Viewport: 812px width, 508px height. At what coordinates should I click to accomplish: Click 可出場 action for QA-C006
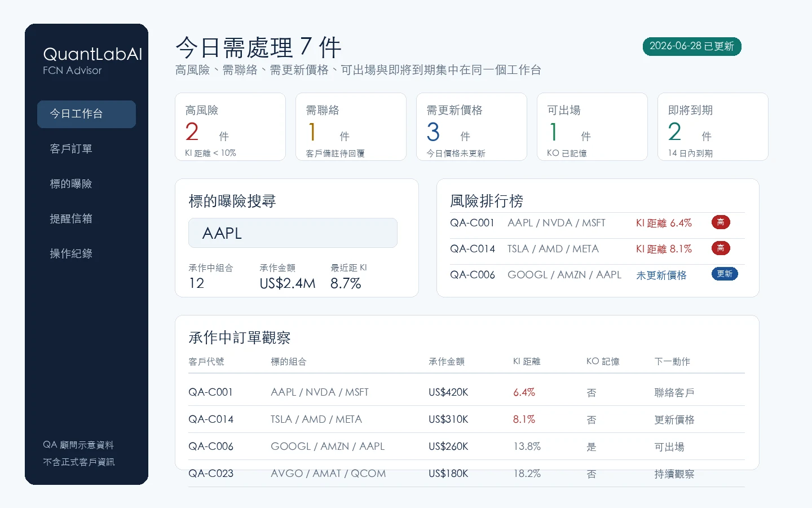click(x=669, y=447)
